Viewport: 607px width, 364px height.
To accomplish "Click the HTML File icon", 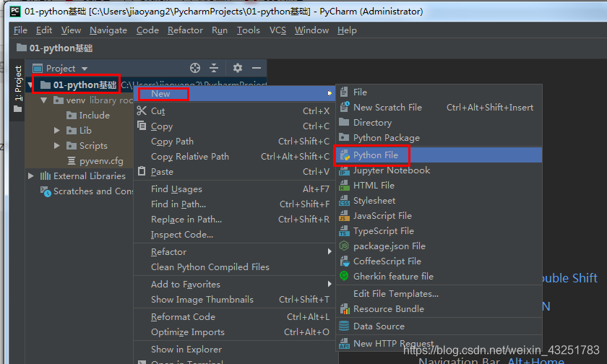I will (344, 186).
